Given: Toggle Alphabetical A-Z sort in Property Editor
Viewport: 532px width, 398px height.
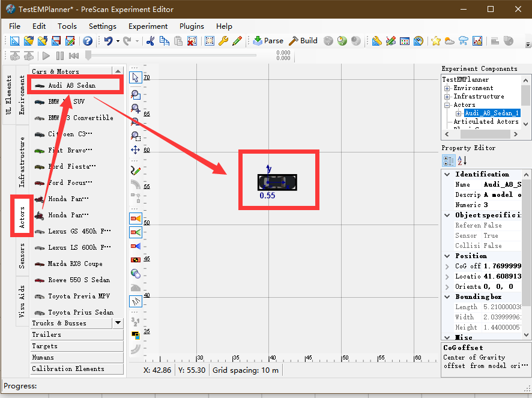Looking at the screenshot, I should (x=462, y=160).
